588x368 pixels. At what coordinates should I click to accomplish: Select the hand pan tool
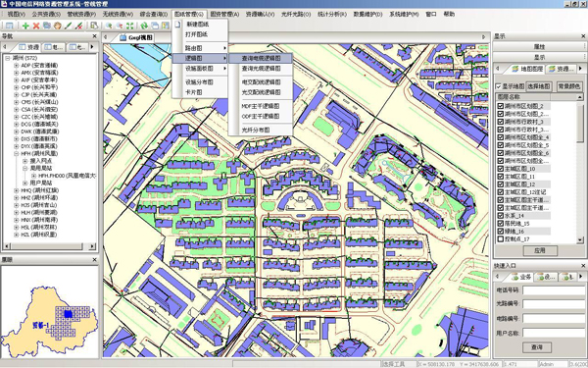[x=57, y=26]
